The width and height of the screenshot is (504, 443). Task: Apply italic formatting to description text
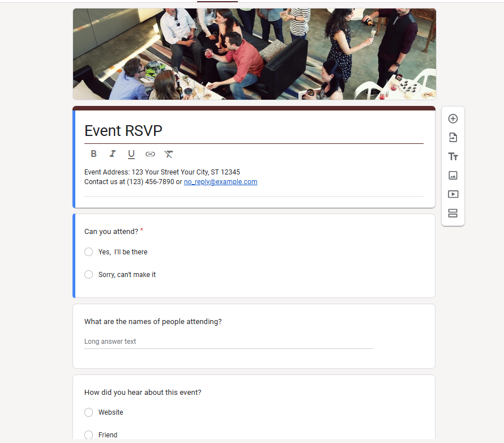click(x=112, y=154)
